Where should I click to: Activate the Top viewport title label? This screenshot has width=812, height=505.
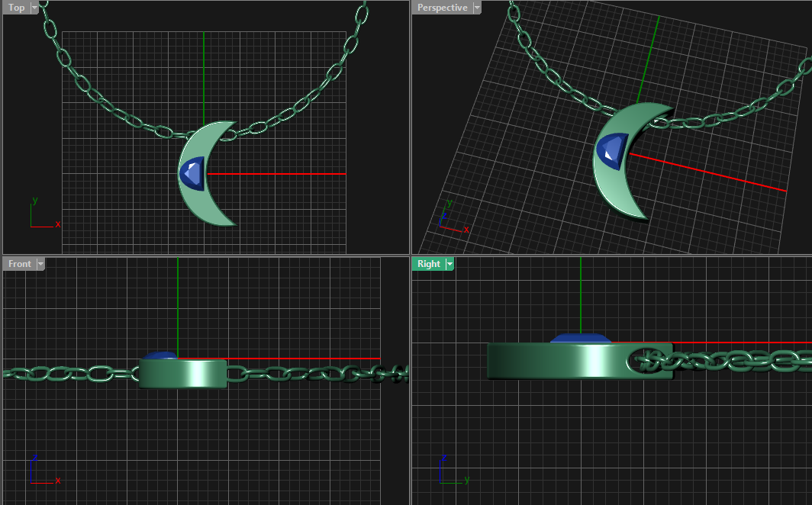pyautogui.click(x=16, y=8)
